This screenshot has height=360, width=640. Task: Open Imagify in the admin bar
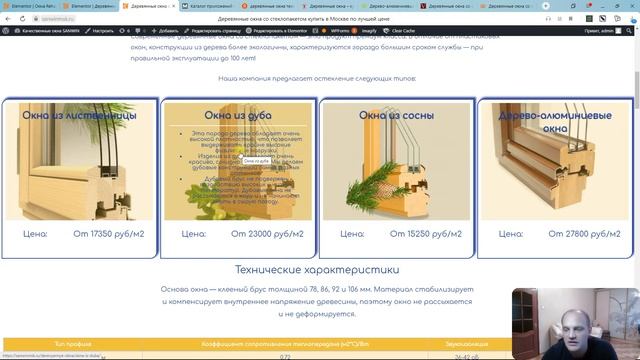369,31
